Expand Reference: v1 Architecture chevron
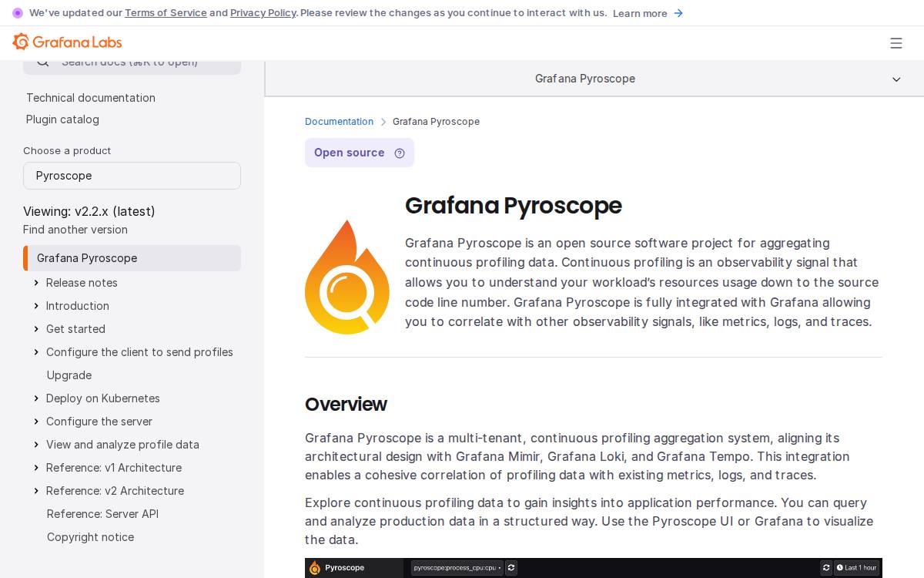 click(36, 468)
